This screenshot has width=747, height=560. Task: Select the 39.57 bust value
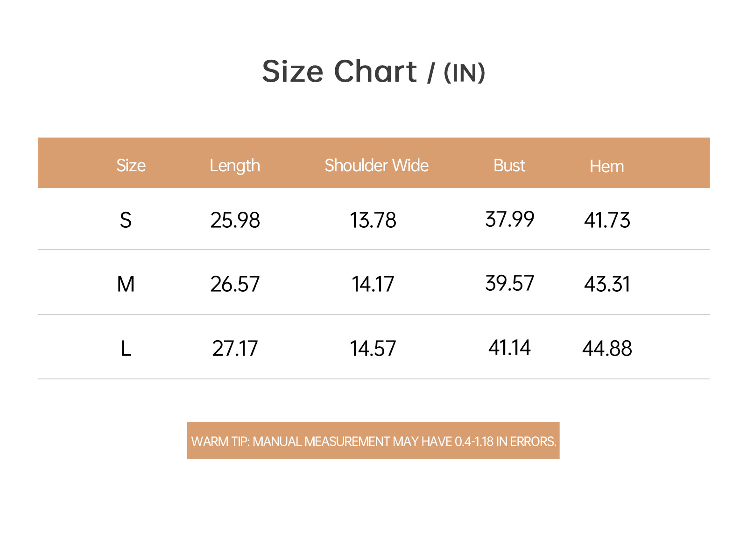tap(509, 283)
